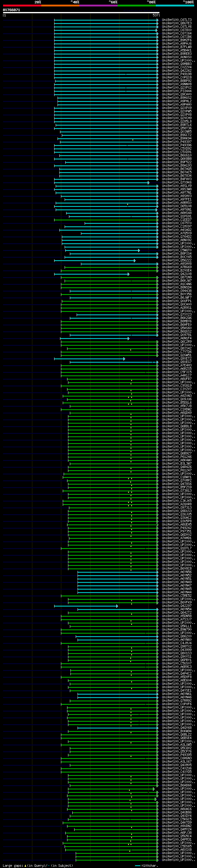Open hit UniRef100_Q8GTE3
Screen dimensions: 197x868
(177, 23)
